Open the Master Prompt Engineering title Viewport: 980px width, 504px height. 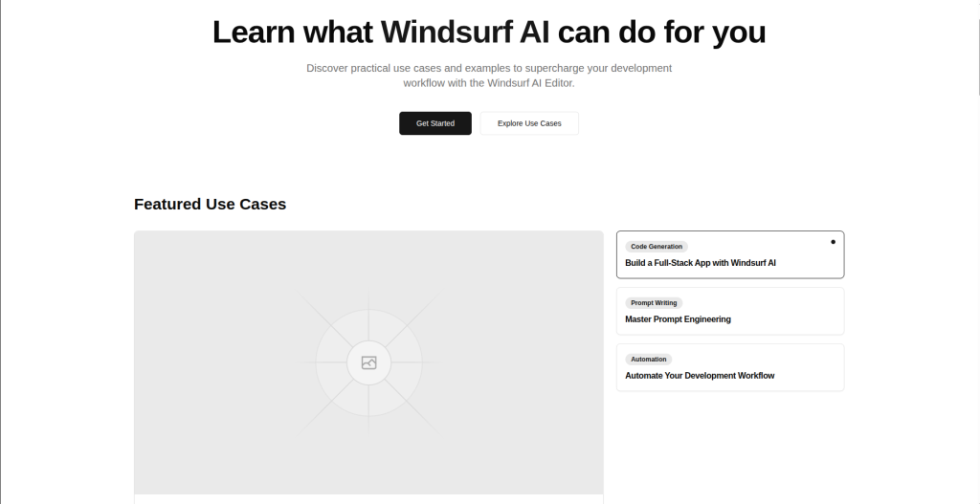678,319
